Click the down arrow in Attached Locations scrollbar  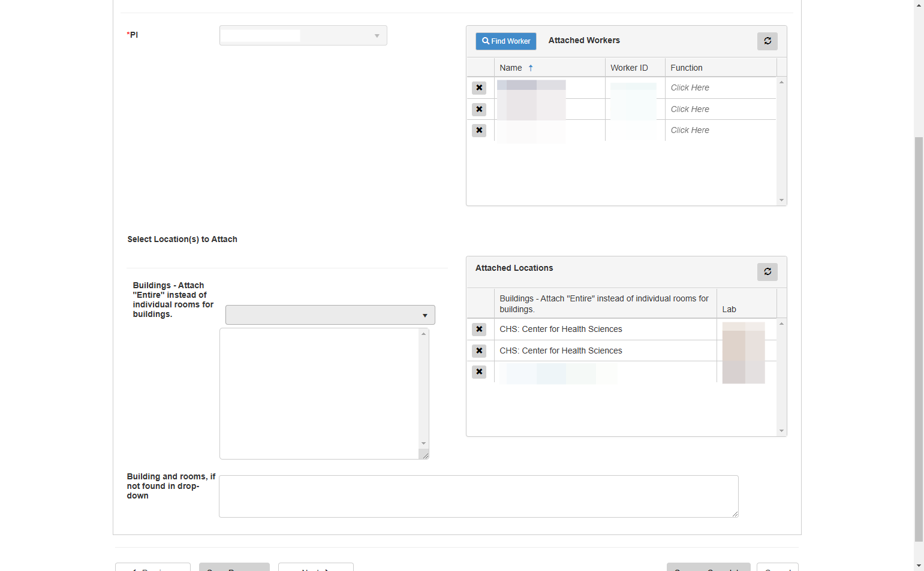click(x=781, y=431)
